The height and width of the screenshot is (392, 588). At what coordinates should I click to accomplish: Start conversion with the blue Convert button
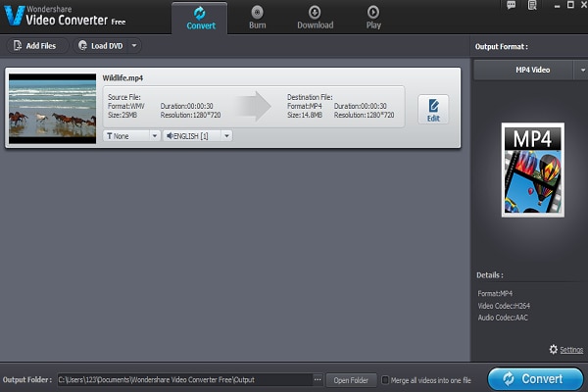[535, 379]
